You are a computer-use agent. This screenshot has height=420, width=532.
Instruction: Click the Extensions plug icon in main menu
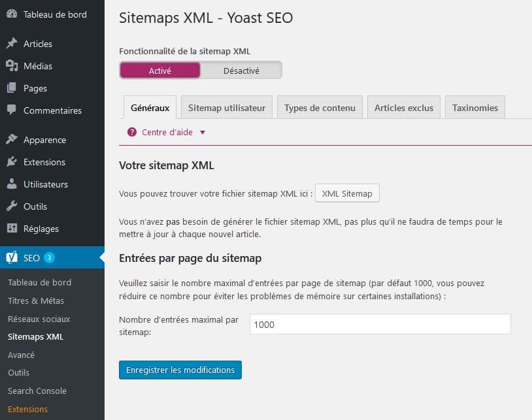coord(12,162)
